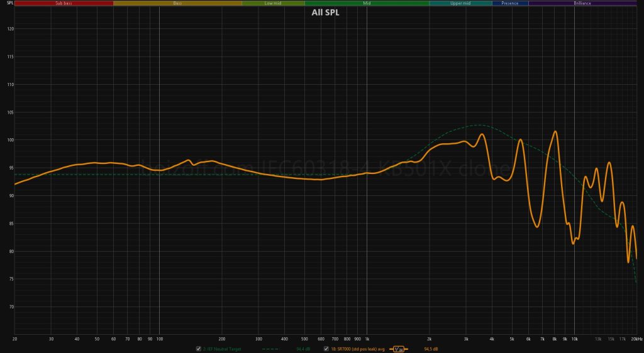Select the Presence frequency band

click(510, 3)
